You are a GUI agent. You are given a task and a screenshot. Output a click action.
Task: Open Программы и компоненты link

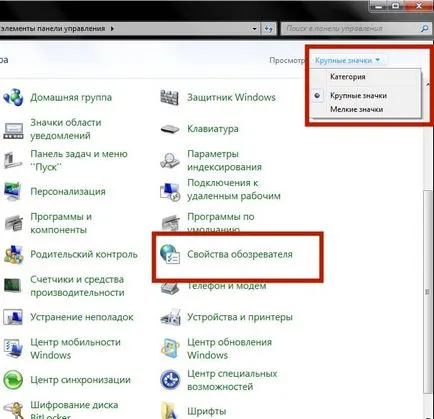coord(61,223)
